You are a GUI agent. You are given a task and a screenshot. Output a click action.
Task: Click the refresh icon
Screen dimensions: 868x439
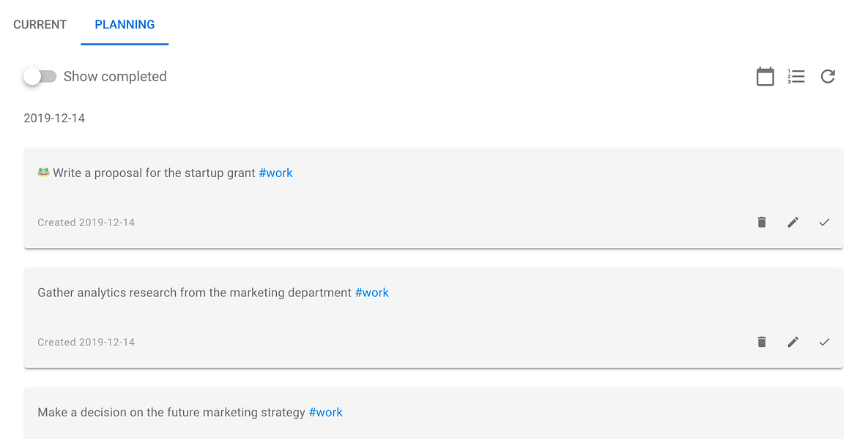coord(828,76)
